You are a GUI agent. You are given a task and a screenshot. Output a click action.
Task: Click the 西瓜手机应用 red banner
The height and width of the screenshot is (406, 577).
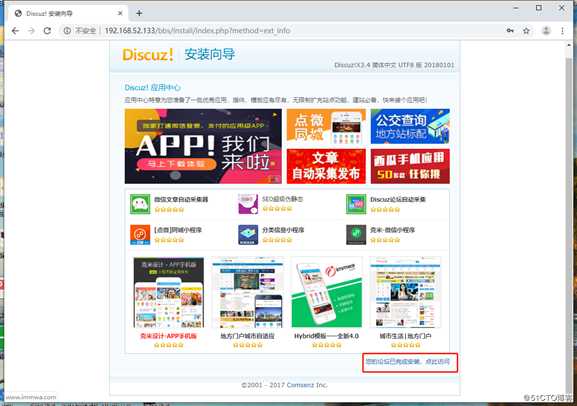[x=410, y=166]
